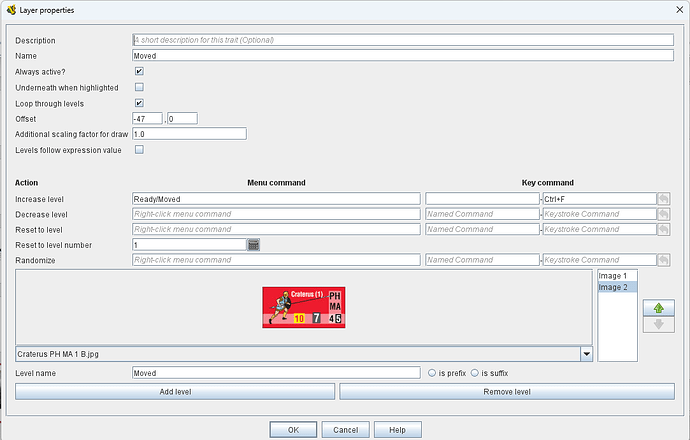The height and width of the screenshot is (440, 690).
Task: Click Reset to level number field
Action: pyautogui.click(x=189, y=245)
